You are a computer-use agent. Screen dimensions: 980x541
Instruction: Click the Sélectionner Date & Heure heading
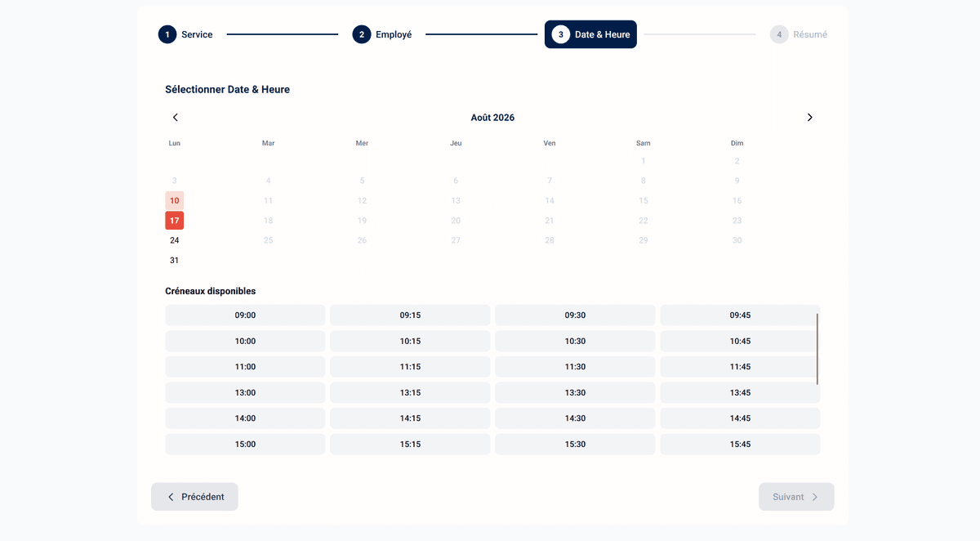point(227,90)
